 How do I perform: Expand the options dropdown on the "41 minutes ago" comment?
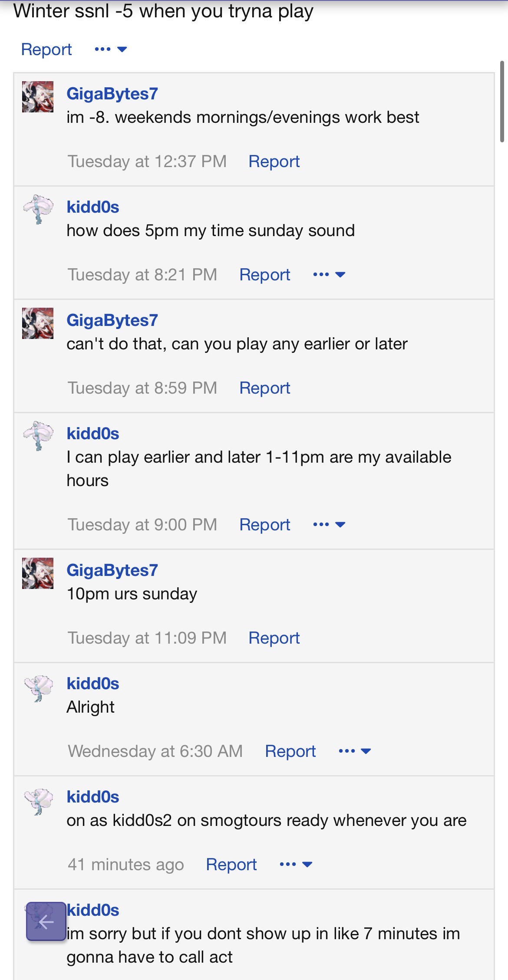pyautogui.click(x=296, y=865)
